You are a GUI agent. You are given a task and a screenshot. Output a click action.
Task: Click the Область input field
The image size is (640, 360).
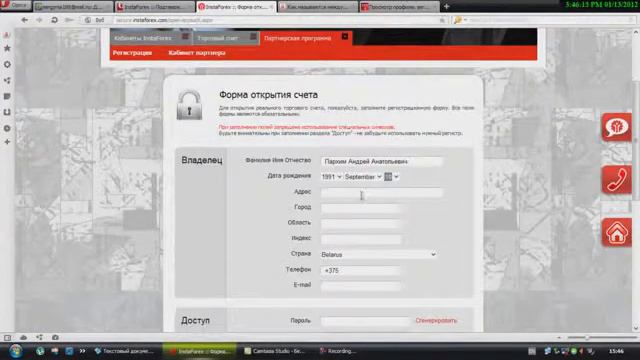click(x=361, y=224)
